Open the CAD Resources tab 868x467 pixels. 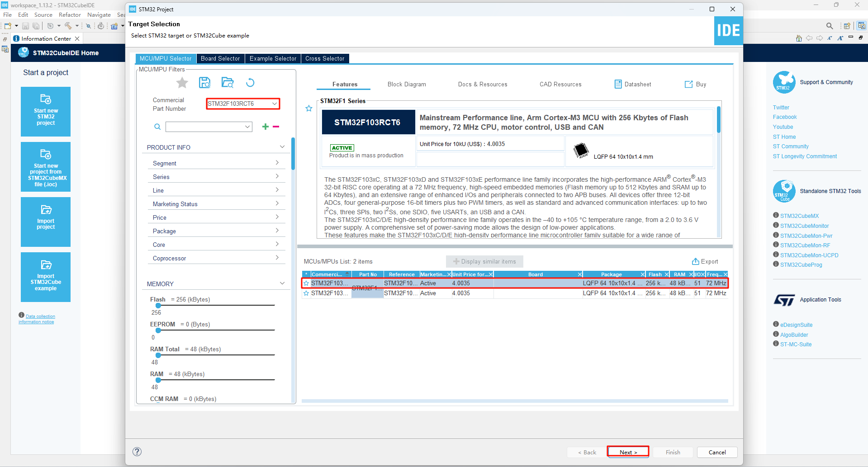(x=560, y=85)
